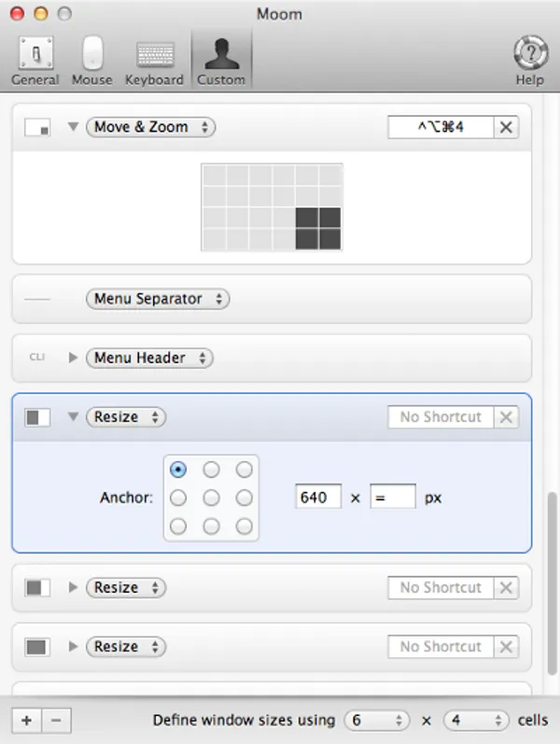Add a new custom action with plus
Screen dimensions: 560x744
(26, 721)
